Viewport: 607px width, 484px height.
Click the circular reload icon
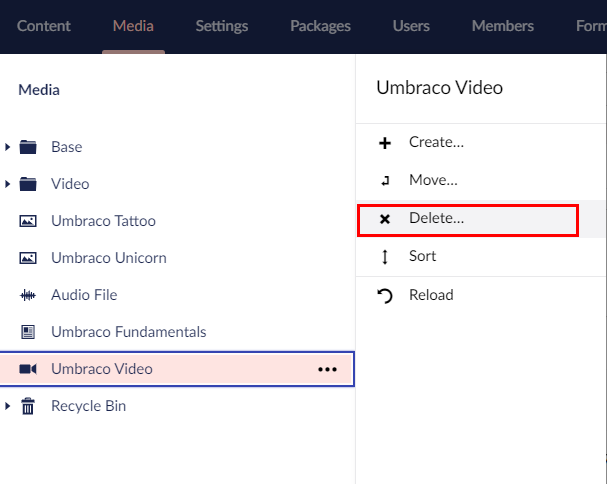coord(385,296)
